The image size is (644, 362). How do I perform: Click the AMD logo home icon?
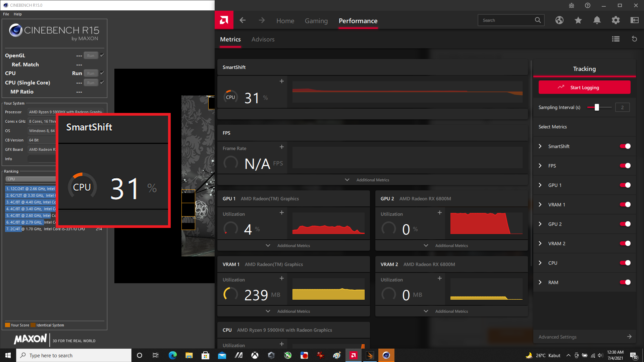(224, 20)
